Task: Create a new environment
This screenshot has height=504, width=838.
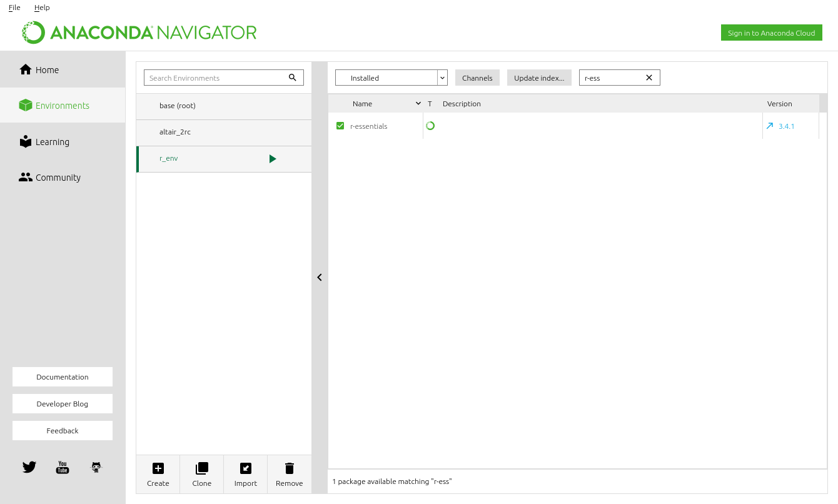Action: coord(158,475)
